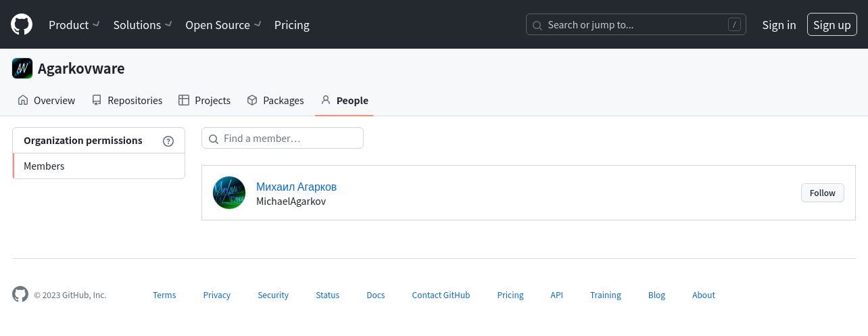Follow Михаил Агарков
Image resolution: width=868 pixels, height=336 pixels.
point(823,193)
